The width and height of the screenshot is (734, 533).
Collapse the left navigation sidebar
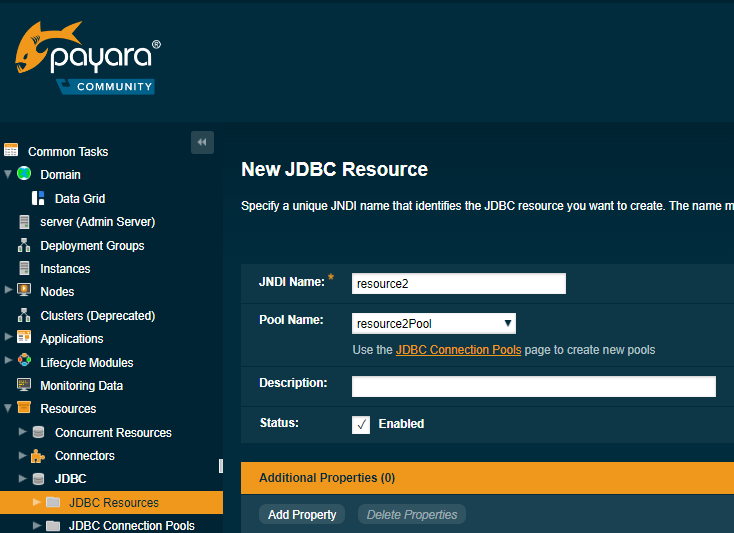click(202, 143)
